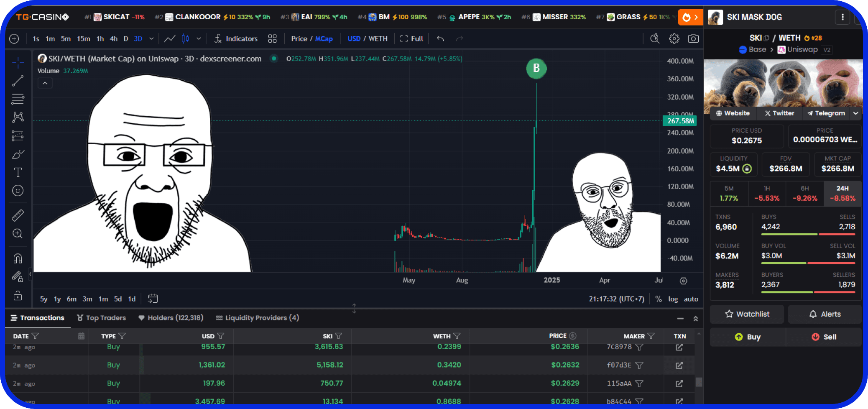Screen dimensions: 868x409
Task: Expand more social links chevron
Action: click(856, 113)
